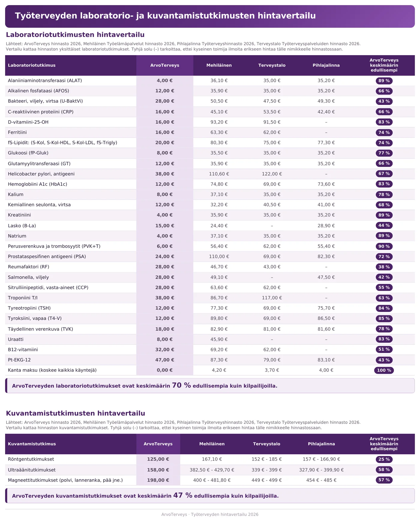Screen dimensions: 420x522
Task: Click the 'Bakteeri, viljely, virtsa (U-BaktVi)' row label
Action: pos(45,101)
